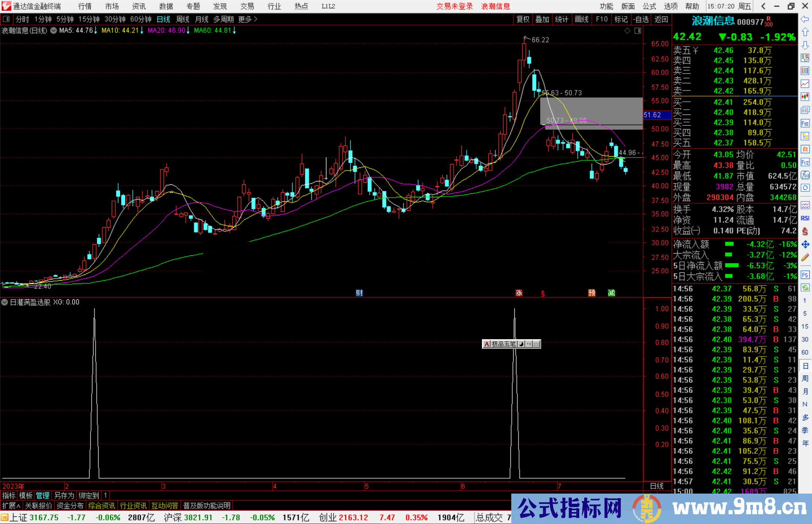
Task: Toggle the 日灌满盈选股 indicator circle button
Action: click(5, 302)
